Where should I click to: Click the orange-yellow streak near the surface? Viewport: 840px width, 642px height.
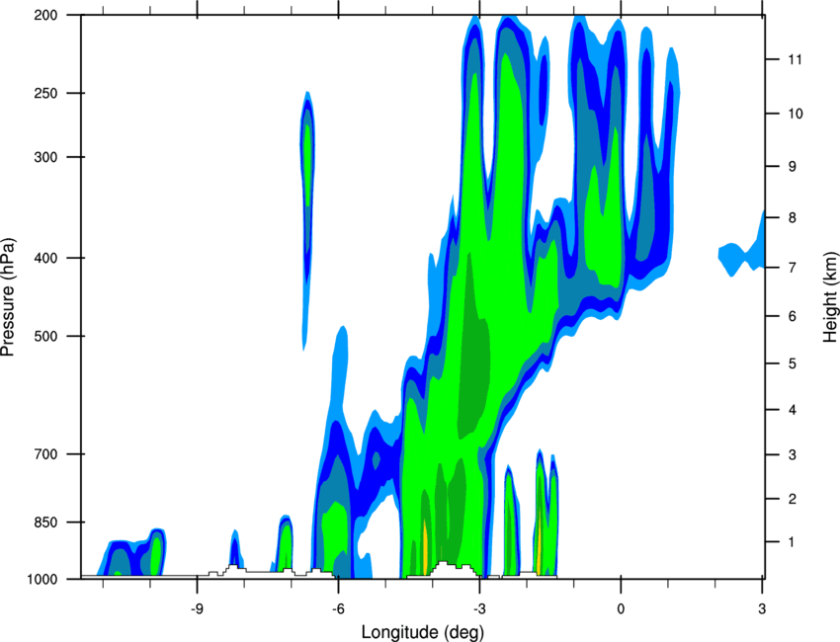[424, 546]
